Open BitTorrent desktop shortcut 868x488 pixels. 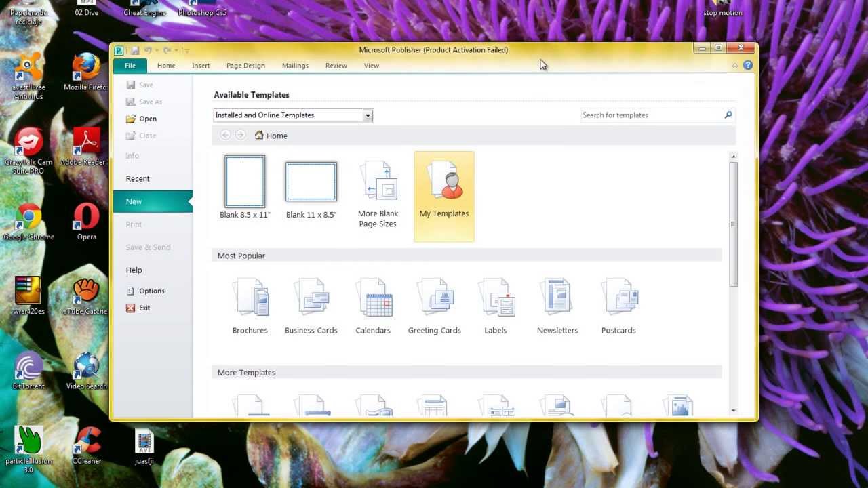[28, 371]
